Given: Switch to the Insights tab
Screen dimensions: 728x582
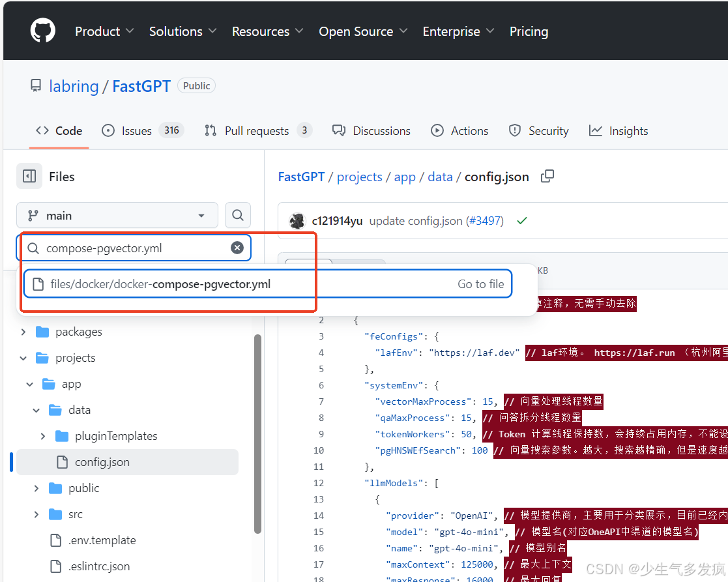Looking at the screenshot, I should 619,131.
